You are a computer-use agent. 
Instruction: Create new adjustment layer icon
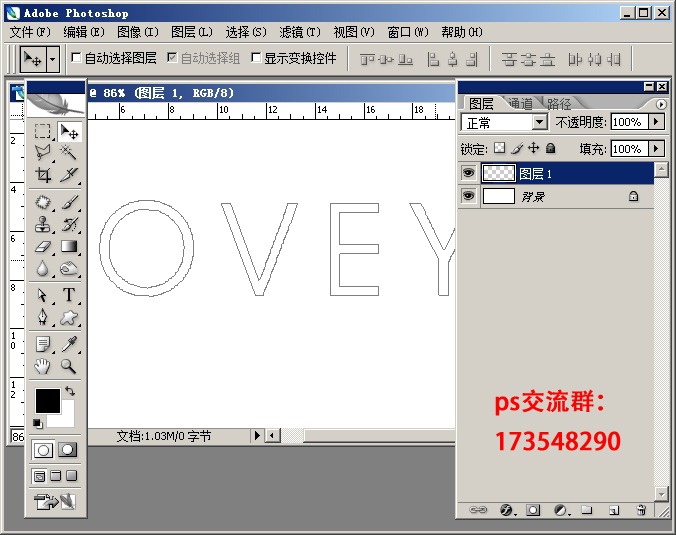560,510
